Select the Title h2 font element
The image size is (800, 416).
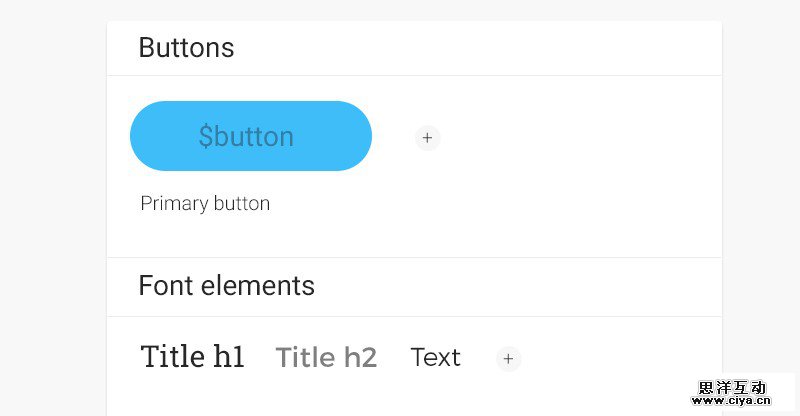pyautogui.click(x=326, y=358)
